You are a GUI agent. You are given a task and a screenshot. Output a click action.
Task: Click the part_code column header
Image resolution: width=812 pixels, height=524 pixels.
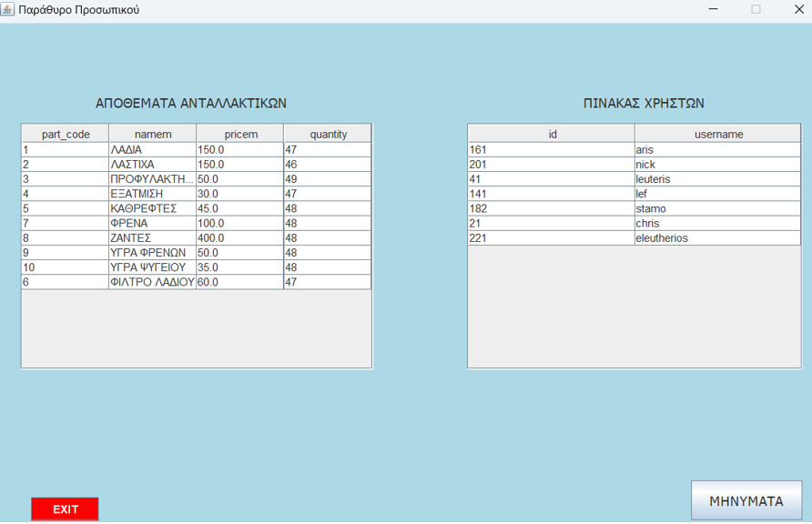tap(64, 134)
